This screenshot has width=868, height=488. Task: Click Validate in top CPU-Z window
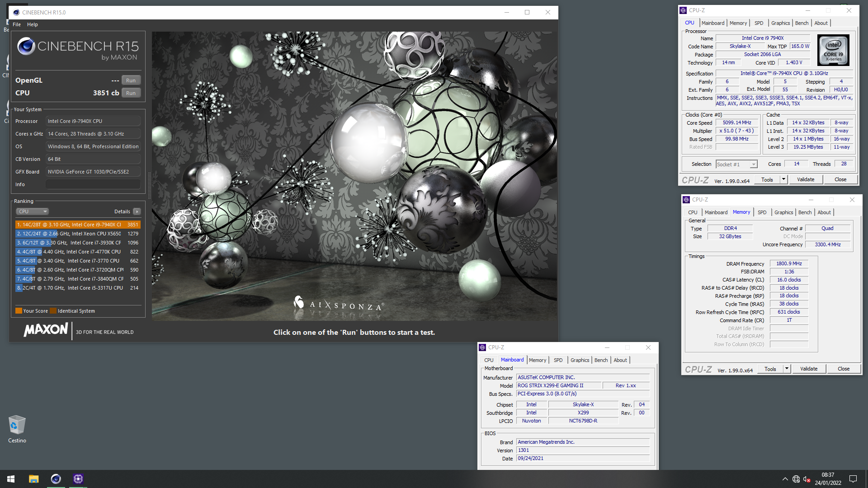click(x=806, y=180)
